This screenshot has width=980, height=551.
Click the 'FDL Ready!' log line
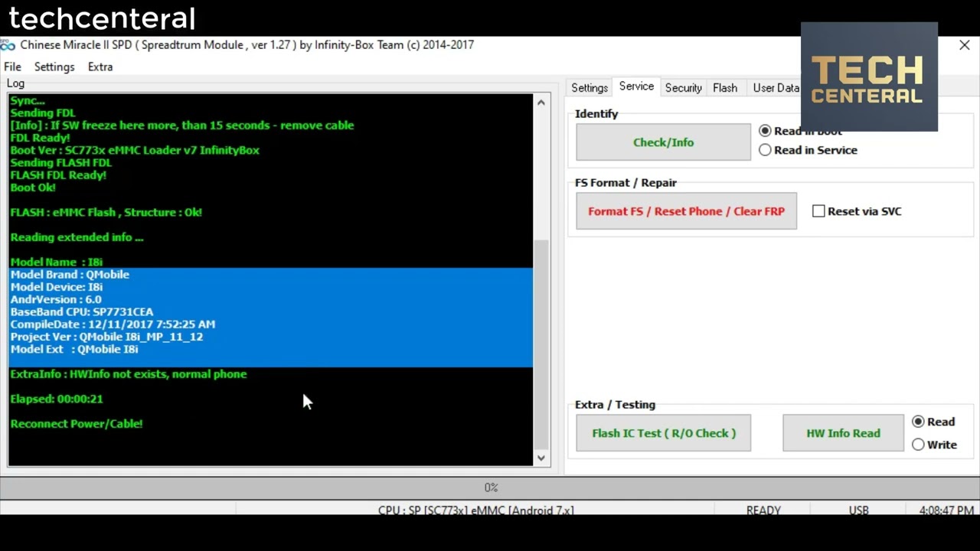(40, 138)
